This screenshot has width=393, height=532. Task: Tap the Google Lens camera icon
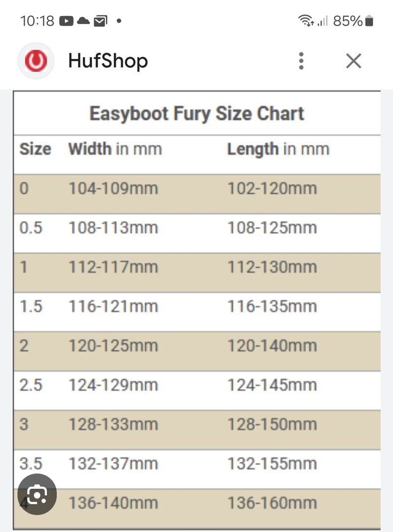(37, 494)
